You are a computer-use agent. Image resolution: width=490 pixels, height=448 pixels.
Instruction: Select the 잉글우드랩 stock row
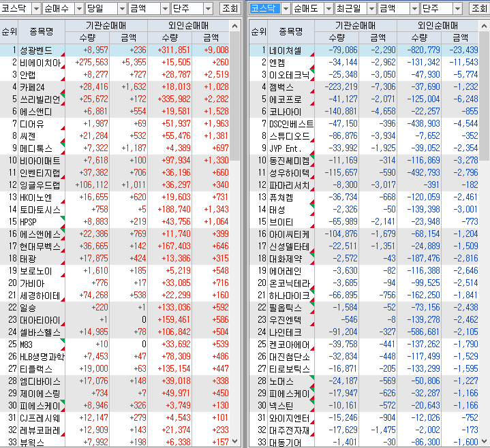tap(114, 185)
